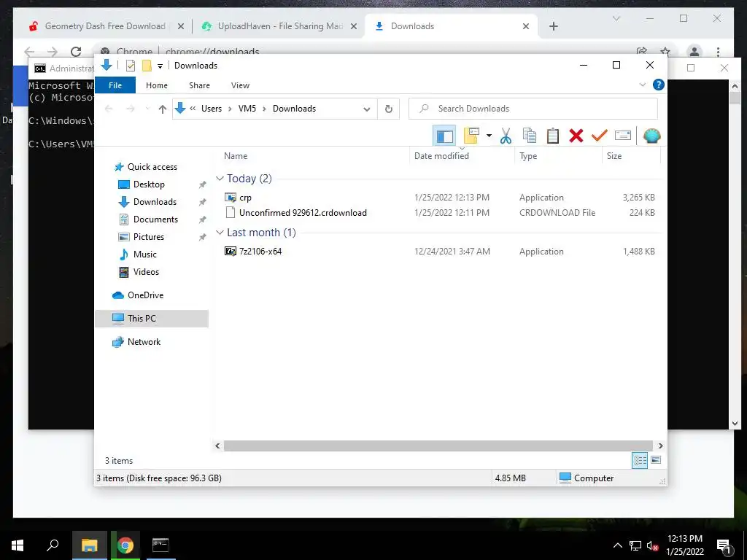This screenshot has height=560, width=747.
Task: Click the teal shell icon in toolbar
Action: click(651, 136)
